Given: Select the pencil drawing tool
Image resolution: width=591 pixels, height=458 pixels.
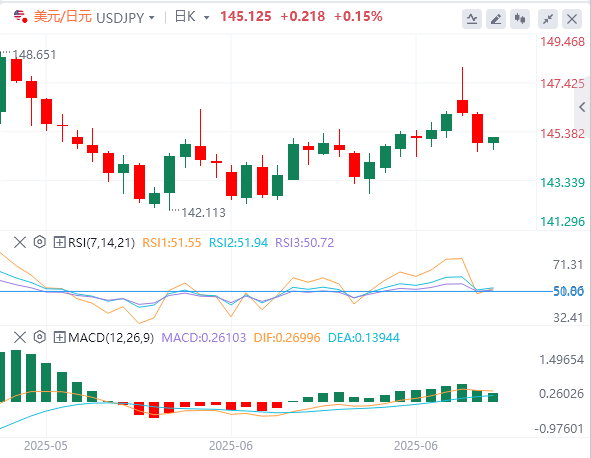Looking at the screenshot, I should click(x=496, y=19).
